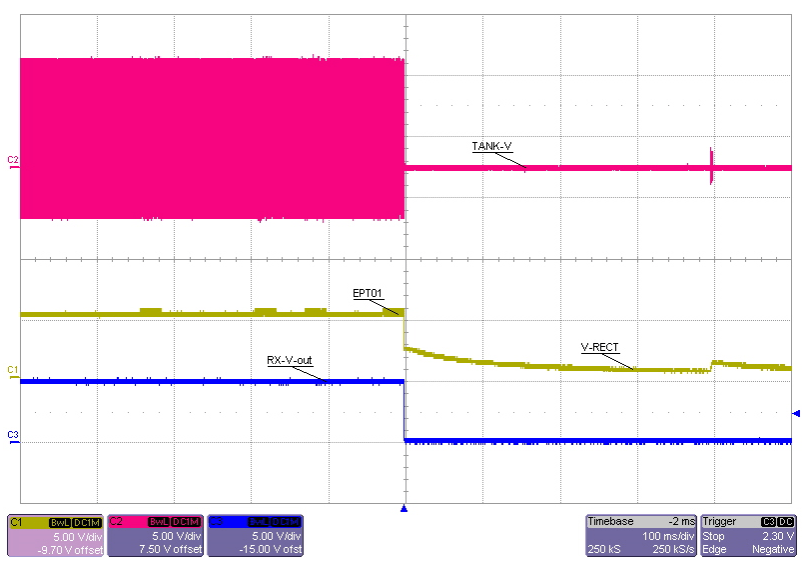Click the C2 ground level marker
The image size is (805, 570).
pos(13,160)
